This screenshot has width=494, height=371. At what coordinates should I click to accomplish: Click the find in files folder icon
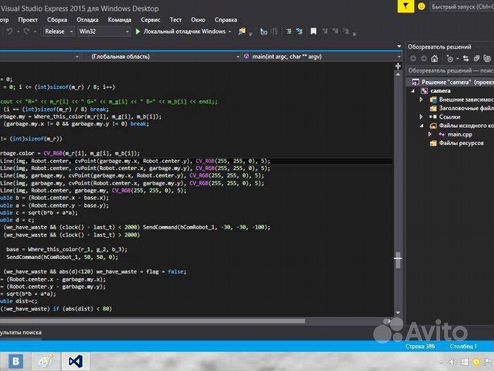pos(242,31)
